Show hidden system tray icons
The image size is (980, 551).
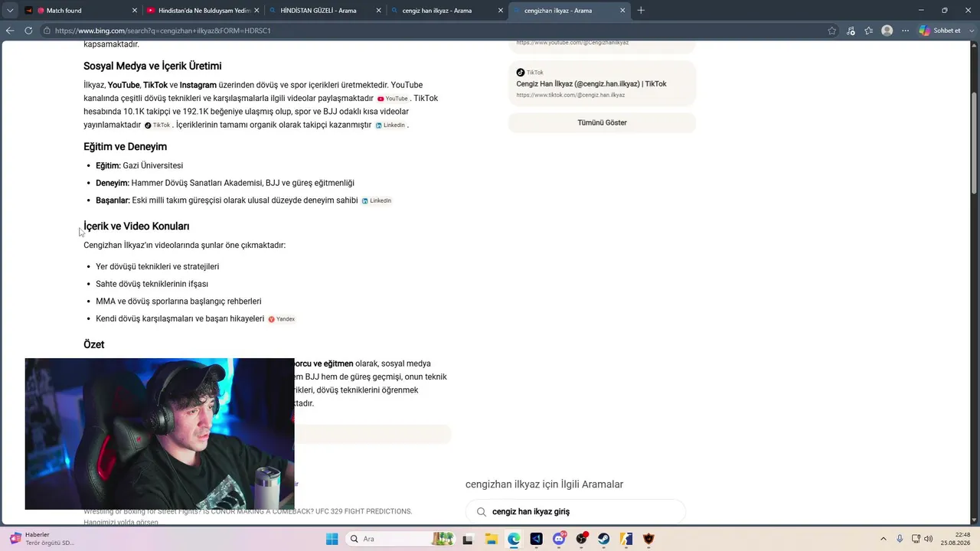pyautogui.click(x=883, y=539)
